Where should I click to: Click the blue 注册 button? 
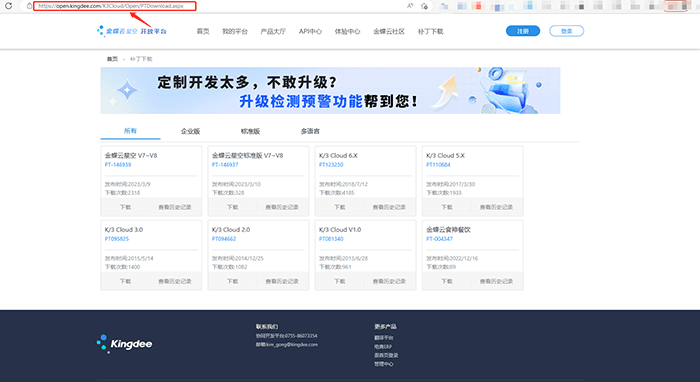click(x=523, y=31)
